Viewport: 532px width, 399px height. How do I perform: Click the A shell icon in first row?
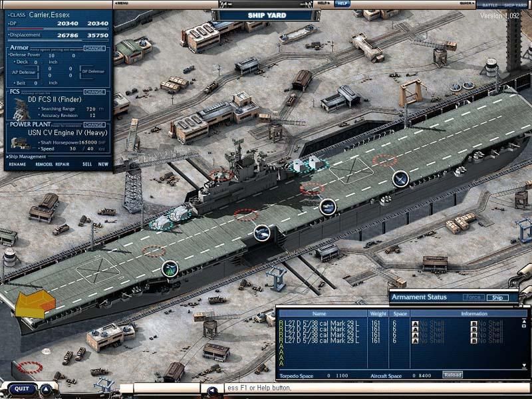(415, 323)
